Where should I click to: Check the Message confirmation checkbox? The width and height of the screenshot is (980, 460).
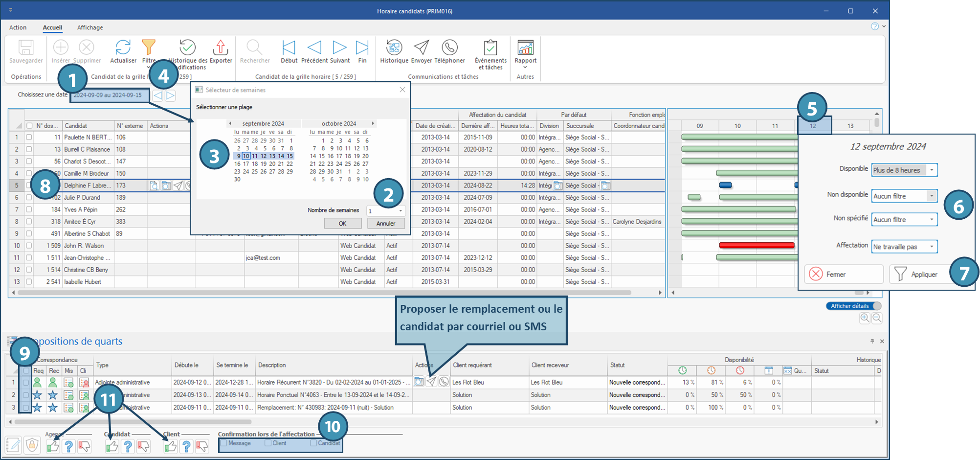(x=224, y=443)
